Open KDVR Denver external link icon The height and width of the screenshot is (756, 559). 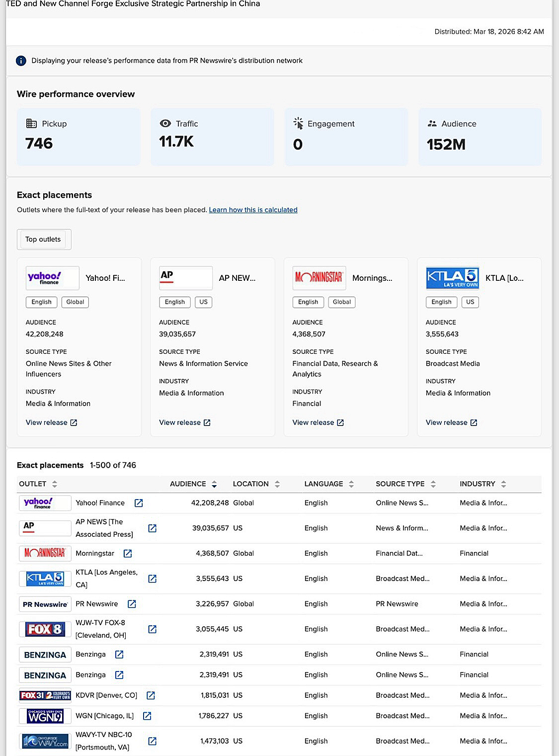pyautogui.click(x=151, y=695)
